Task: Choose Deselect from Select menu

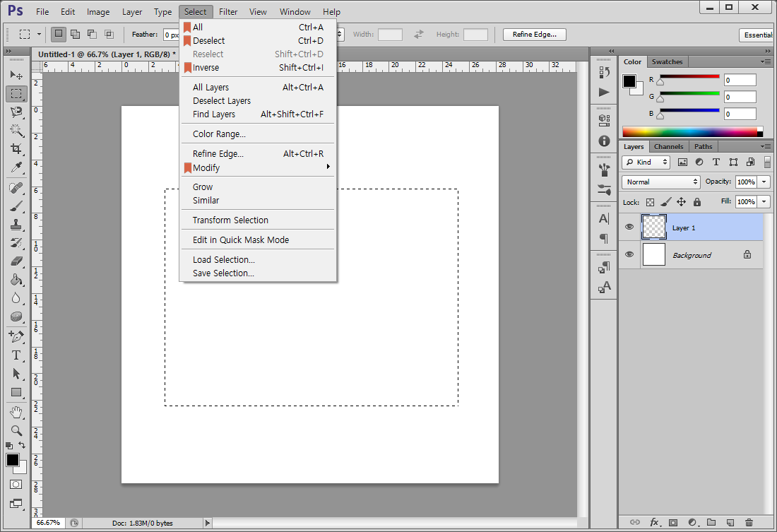Action: pos(258,41)
